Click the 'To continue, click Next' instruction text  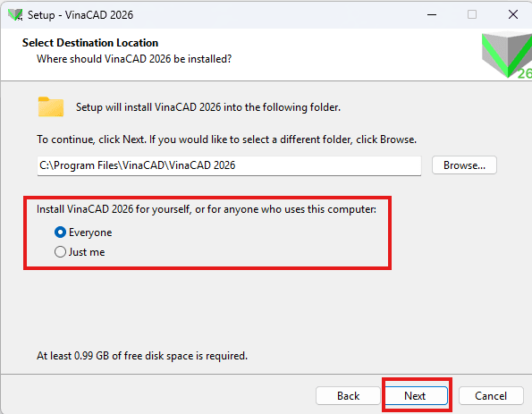tap(226, 139)
